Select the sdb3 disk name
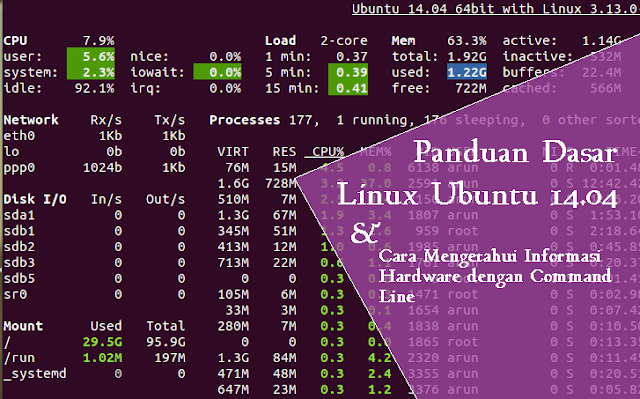 pos(19,263)
